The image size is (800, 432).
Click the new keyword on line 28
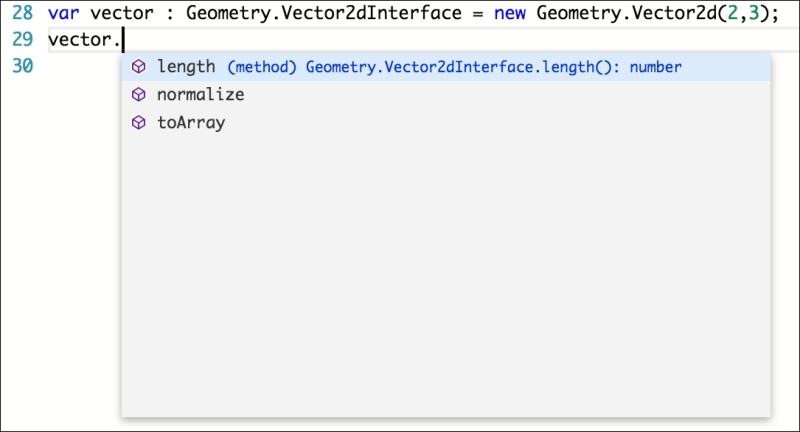coord(510,13)
